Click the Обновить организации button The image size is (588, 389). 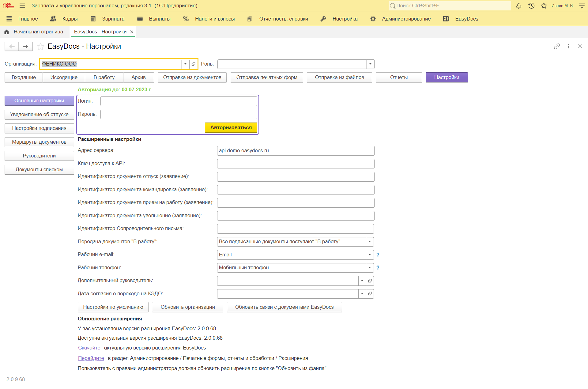point(187,307)
